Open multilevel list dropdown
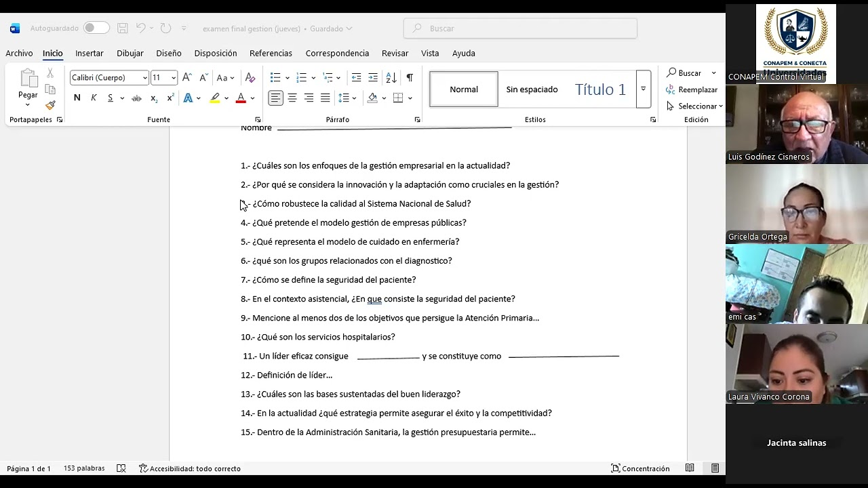The width and height of the screenshot is (868, 488). (x=338, y=78)
